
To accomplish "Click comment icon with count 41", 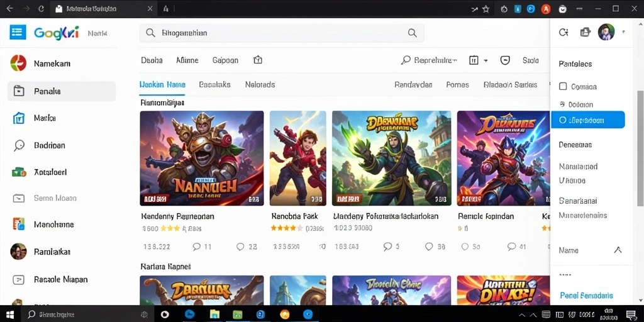I will [511, 247].
